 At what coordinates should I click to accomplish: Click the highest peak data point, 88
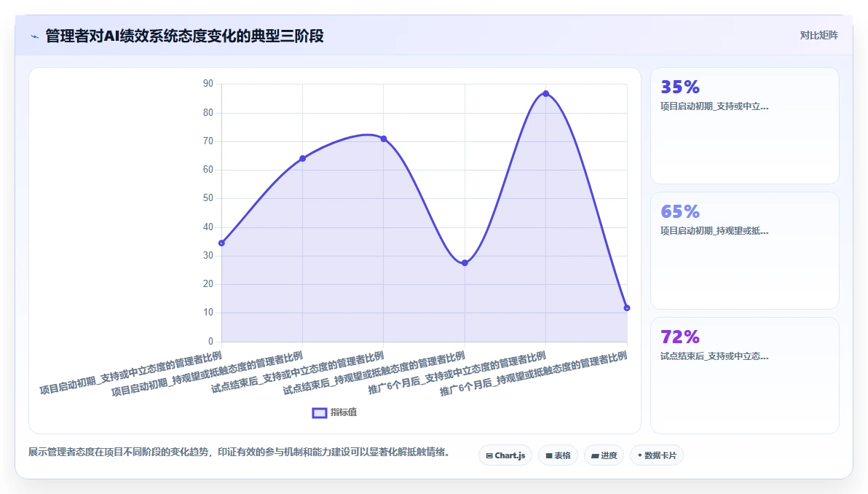point(546,93)
